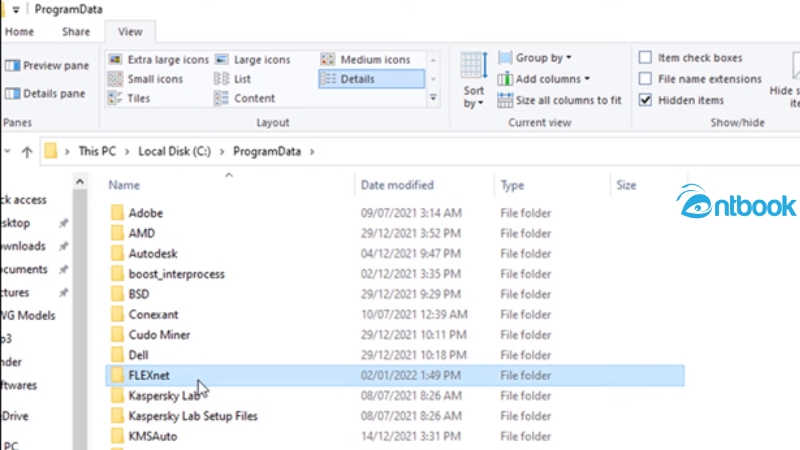Select the Kaspersky Lab folder icon
The height and width of the screenshot is (450, 800).
(x=117, y=395)
